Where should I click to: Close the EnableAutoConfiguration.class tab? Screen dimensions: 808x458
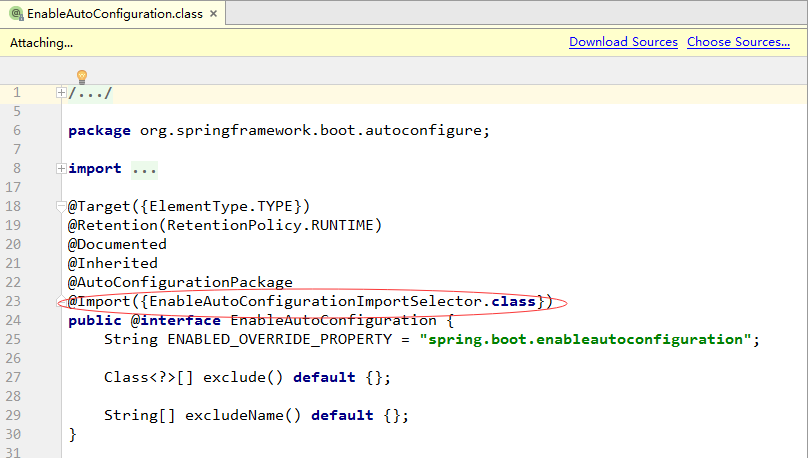213,14
